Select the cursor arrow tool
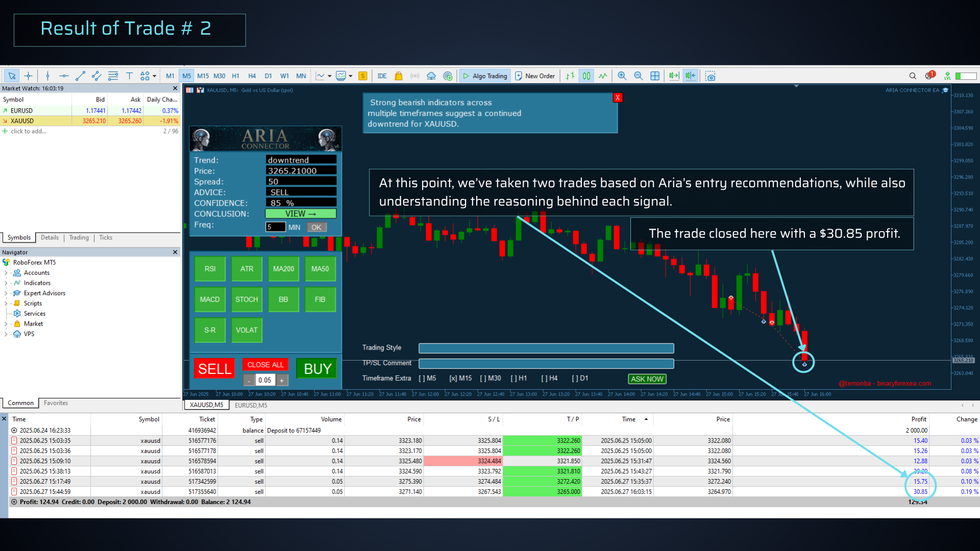Screen dimensions: 980x551 click(12, 76)
